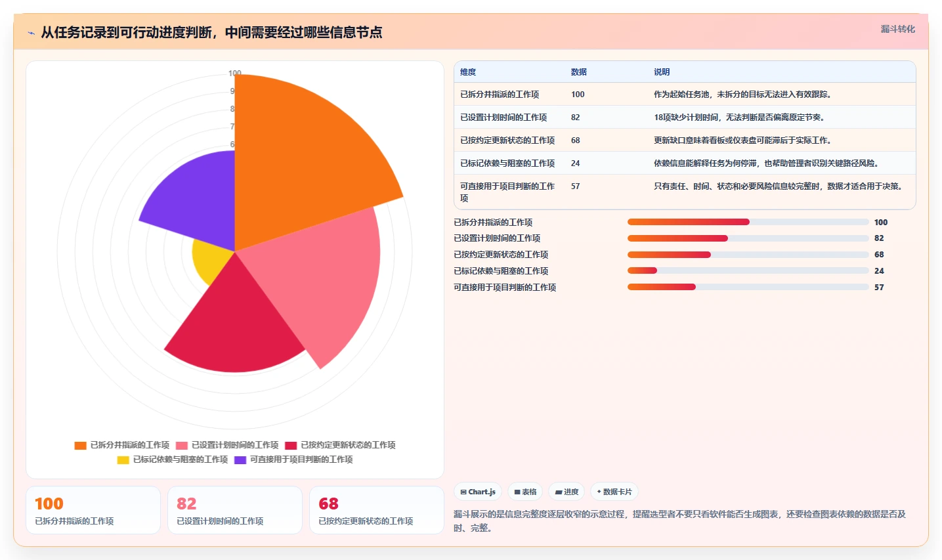
Task: Click progress value 68 at bar end
Action: click(879, 255)
